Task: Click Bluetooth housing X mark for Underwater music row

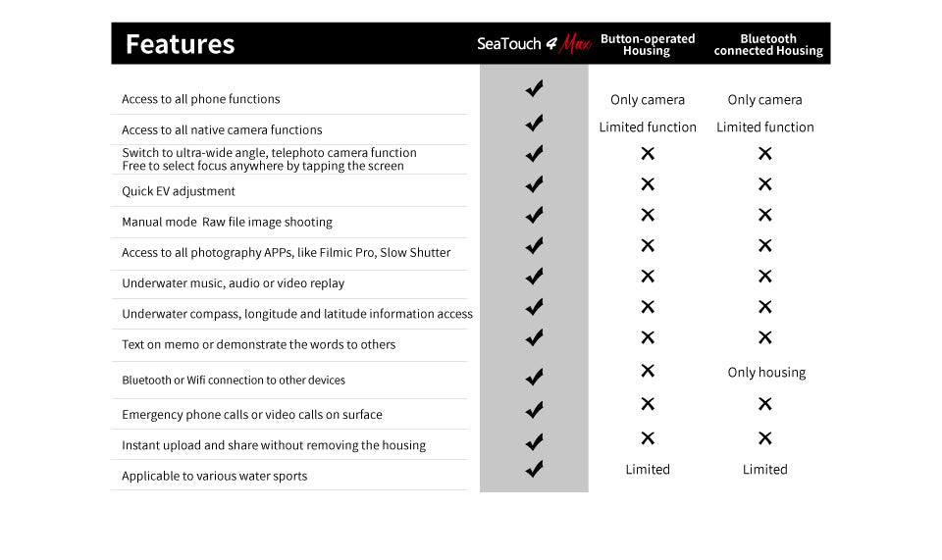Action: point(765,277)
